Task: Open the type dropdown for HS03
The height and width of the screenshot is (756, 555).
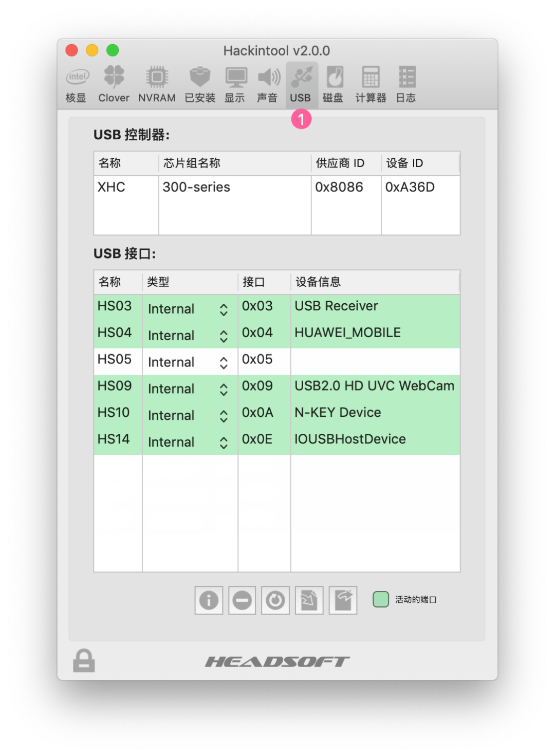Action: tap(224, 309)
